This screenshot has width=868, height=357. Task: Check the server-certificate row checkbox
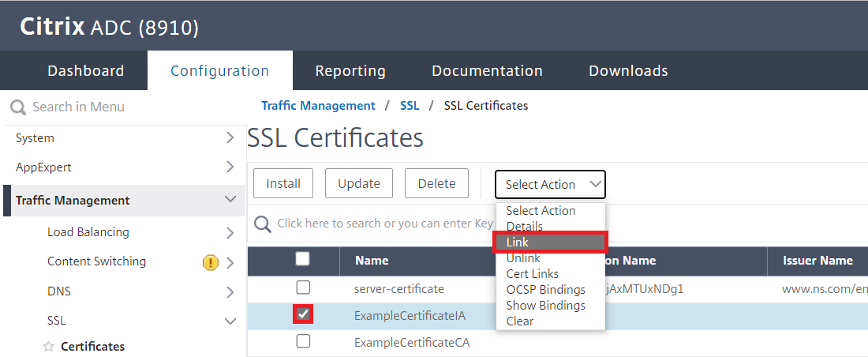(303, 287)
